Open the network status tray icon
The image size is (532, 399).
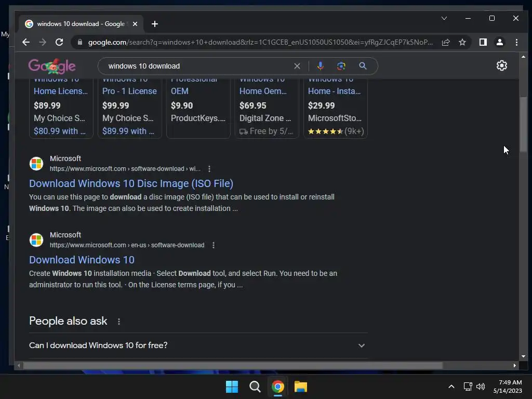click(468, 387)
